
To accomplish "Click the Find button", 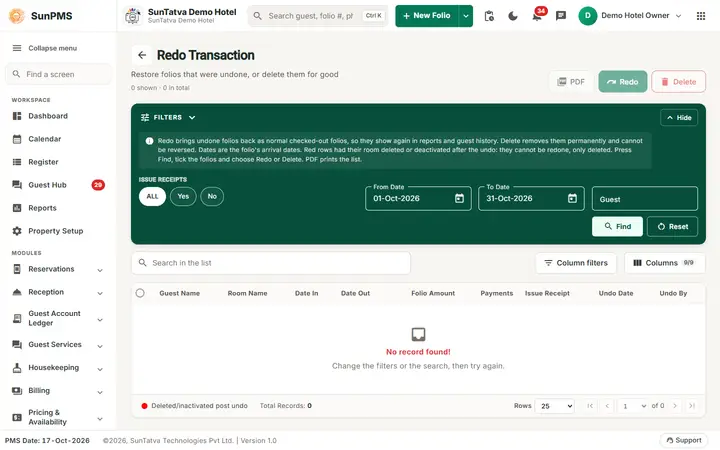I will point(617,226).
